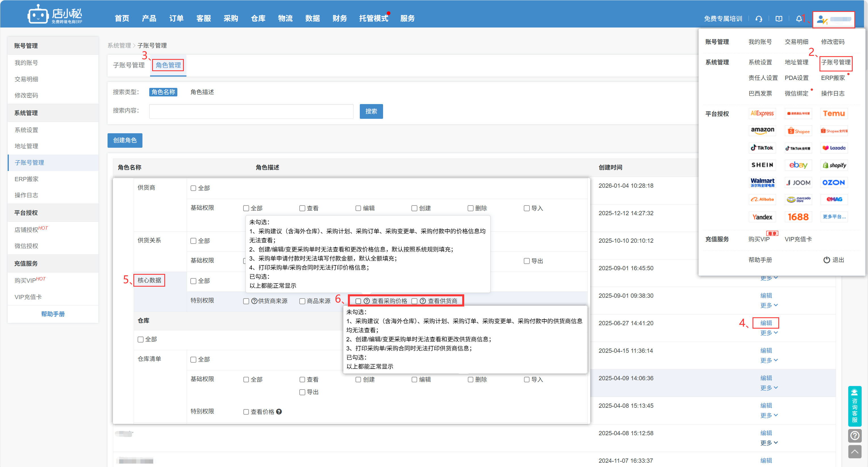This screenshot has height=467, width=868.
Task: Open the help book icon in header
Action: pyautogui.click(x=779, y=19)
